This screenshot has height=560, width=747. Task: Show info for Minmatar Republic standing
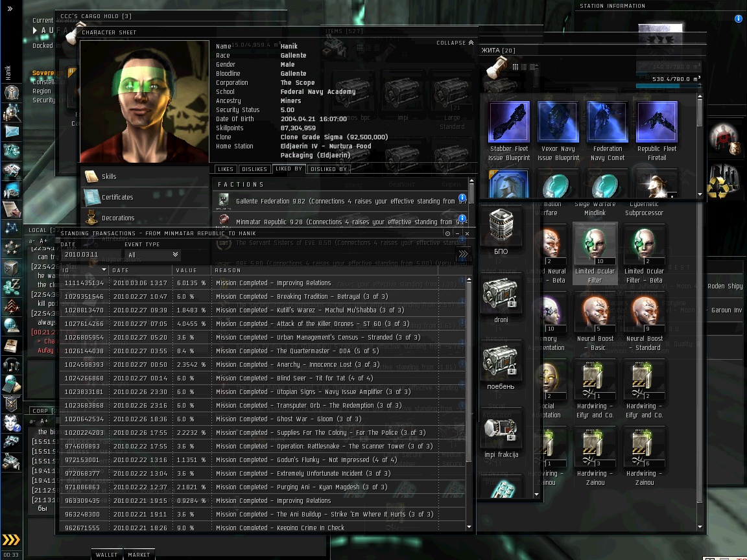(462, 218)
